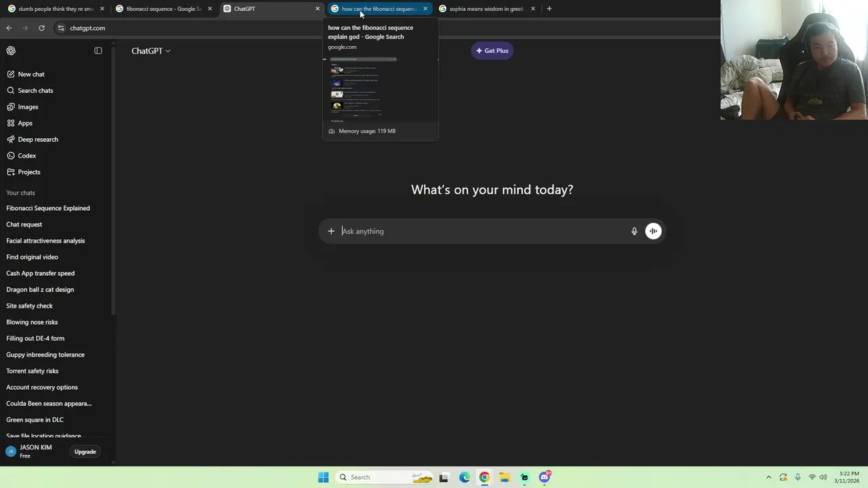Click the taskbar Search box
This screenshot has height=488, width=868.
click(x=384, y=477)
